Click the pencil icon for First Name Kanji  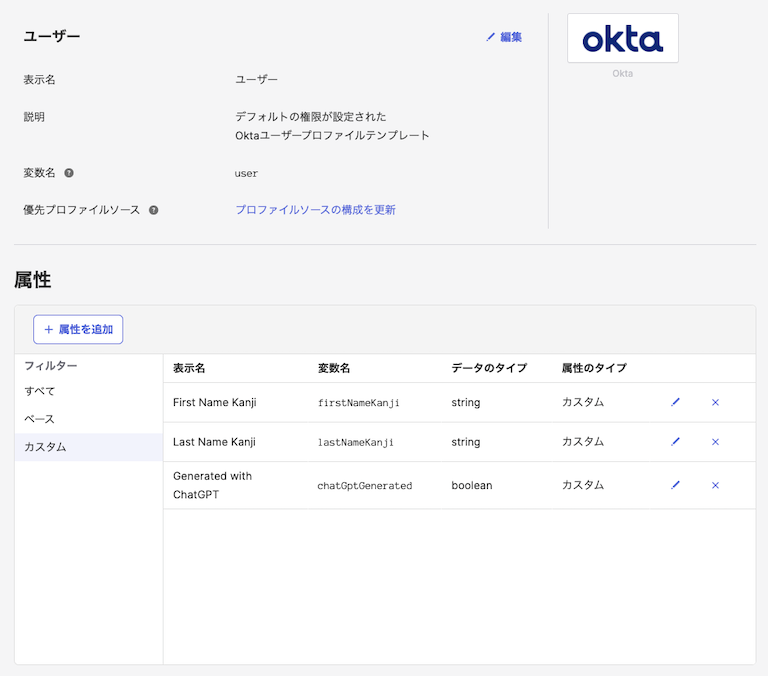tap(675, 402)
